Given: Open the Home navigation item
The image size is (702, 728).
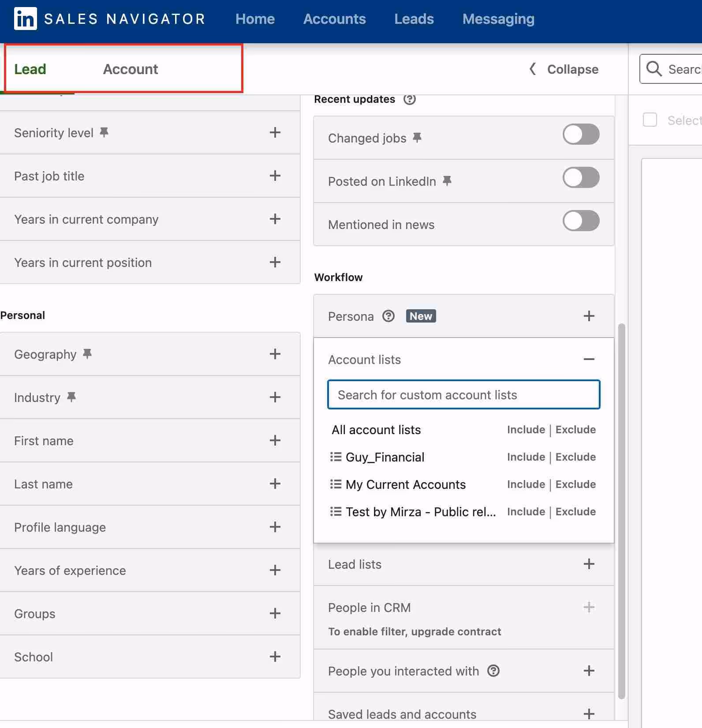Looking at the screenshot, I should (255, 19).
